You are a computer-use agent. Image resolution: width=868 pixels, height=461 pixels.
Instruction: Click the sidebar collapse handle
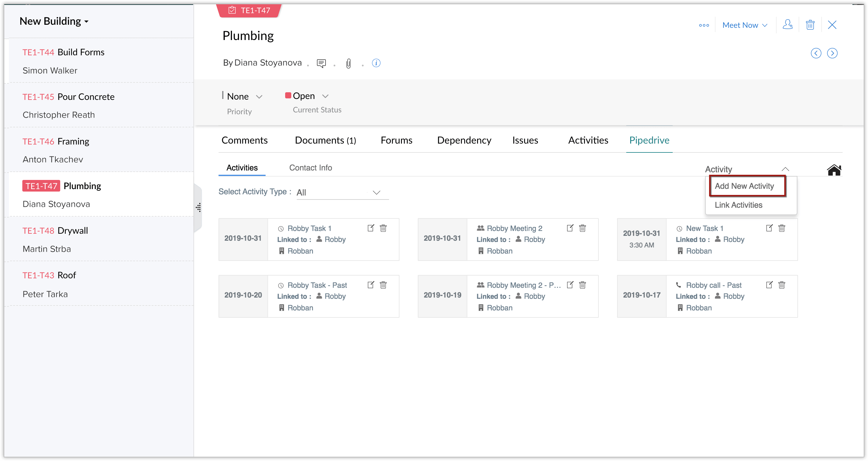click(x=198, y=207)
